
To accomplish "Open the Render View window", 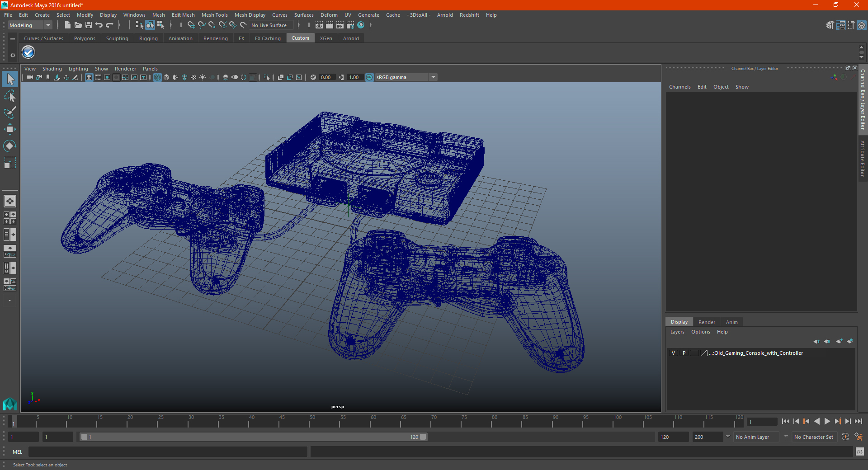I will click(x=319, y=25).
